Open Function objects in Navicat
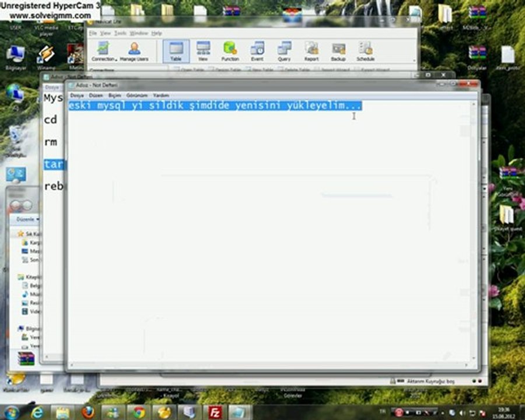Viewport: 525px width, 420px height. coord(230,51)
